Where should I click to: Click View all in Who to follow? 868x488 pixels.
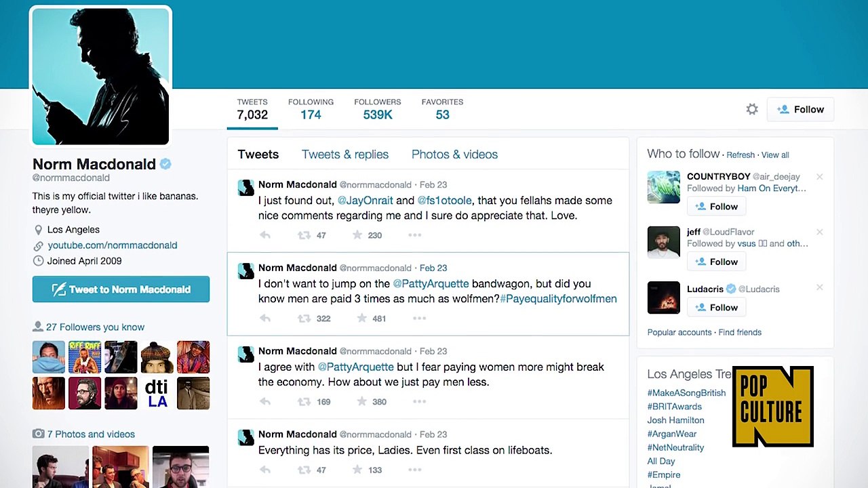(775, 155)
